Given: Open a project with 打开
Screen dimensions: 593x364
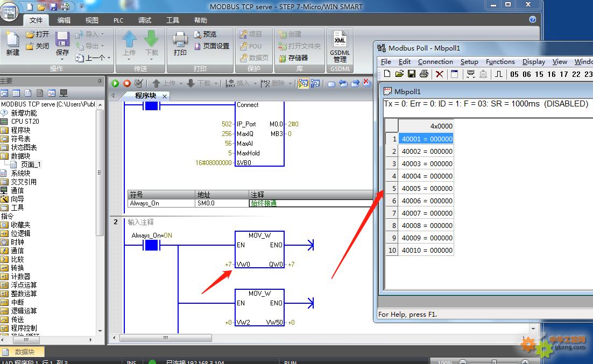Looking at the screenshot, I should 38,34.
